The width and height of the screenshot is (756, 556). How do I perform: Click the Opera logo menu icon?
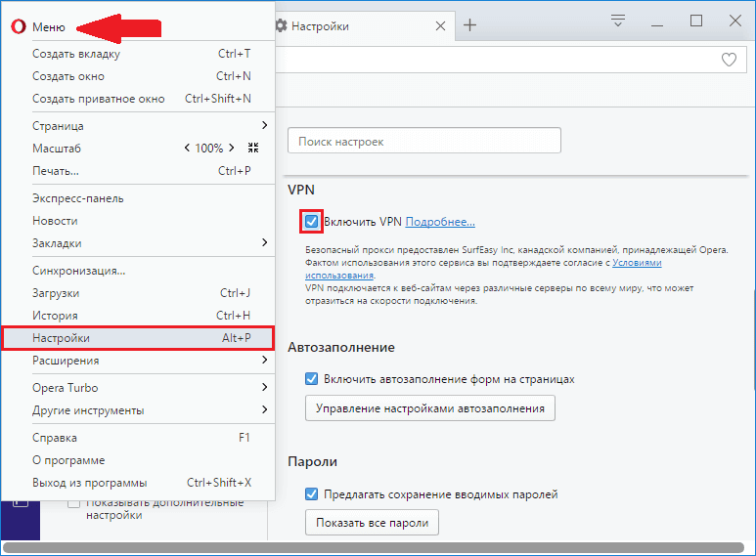point(19,26)
